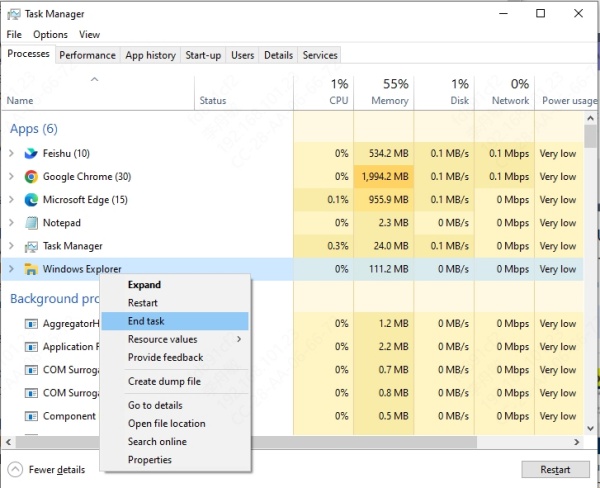Click the Apps (6) group heading
The width and height of the screenshot is (600, 488).
tap(34, 129)
